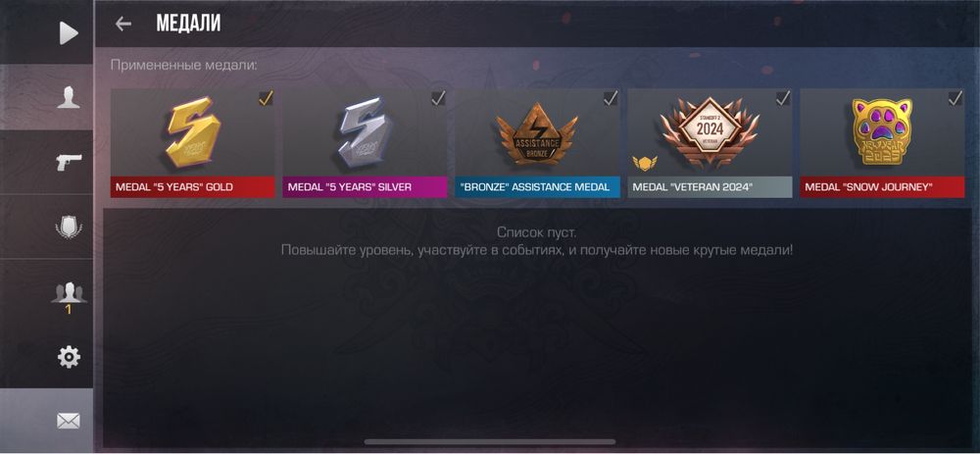The image size is (980, 454).
Task: Toggle checkbox on the Bronze Assistance medal
Action: point(611,99)
